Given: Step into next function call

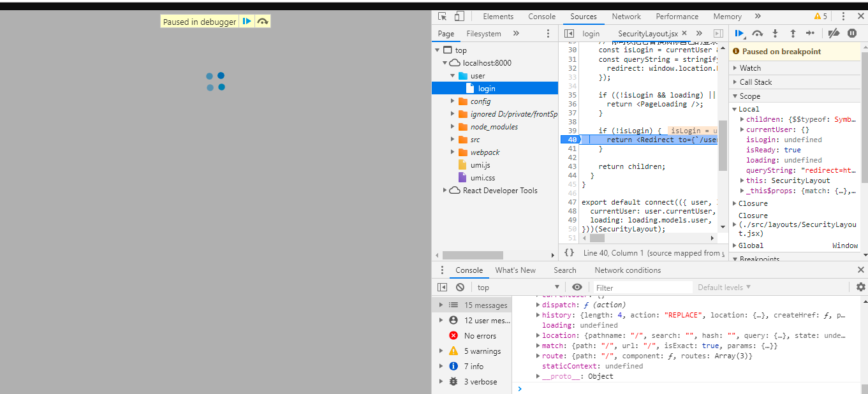Looking at the screenshot, I should 776,34.
